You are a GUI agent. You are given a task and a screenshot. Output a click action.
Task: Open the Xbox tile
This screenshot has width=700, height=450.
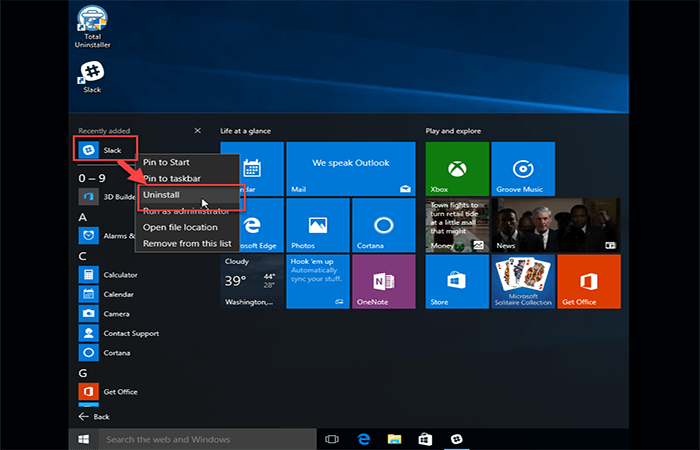point(457,169)
